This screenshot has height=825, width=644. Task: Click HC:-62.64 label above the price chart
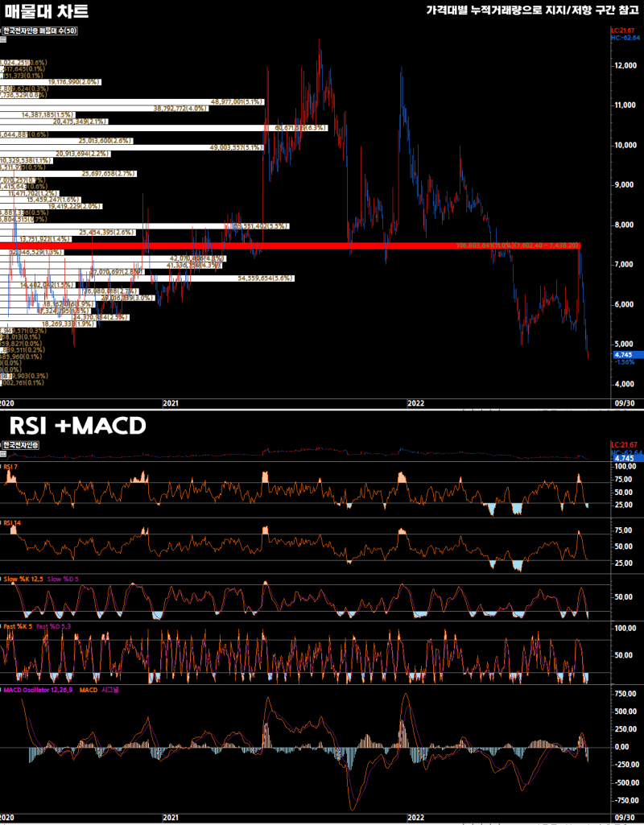click(x=625, y=38)
